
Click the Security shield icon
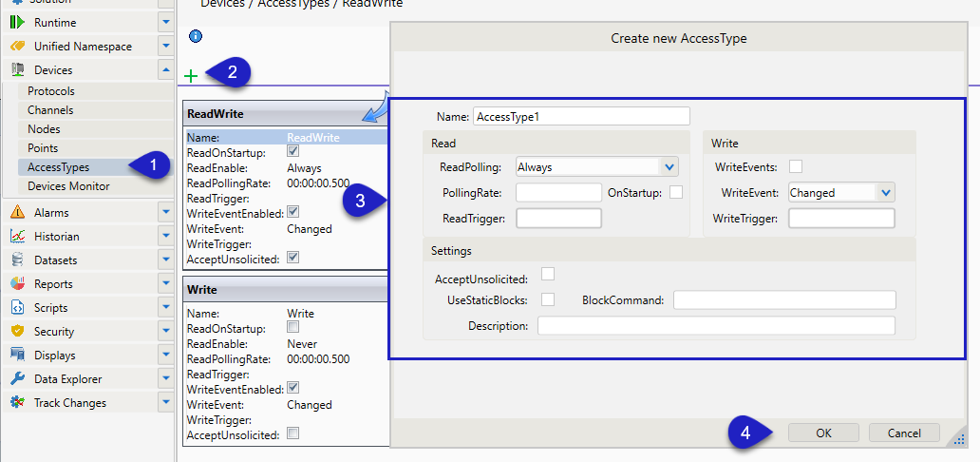pyautogui.click(x=17, y=332)
